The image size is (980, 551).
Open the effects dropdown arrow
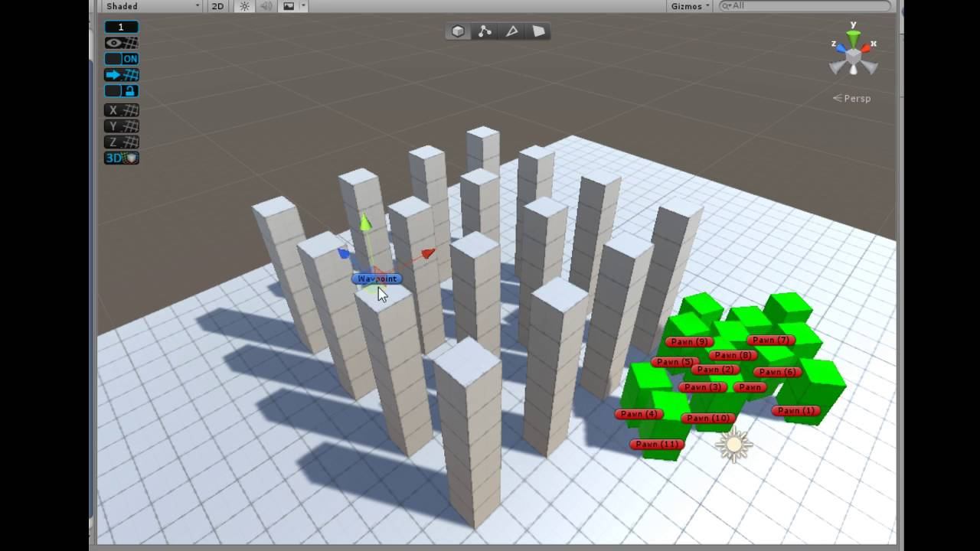[x=303, y=6]
